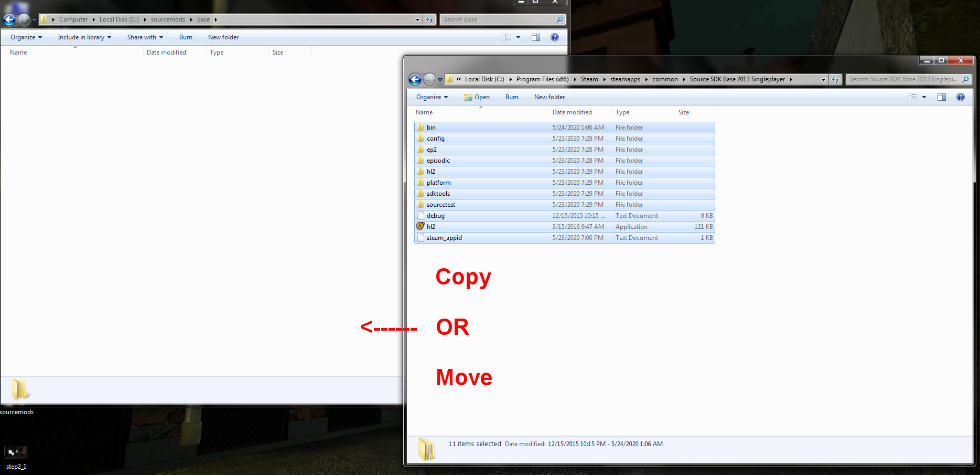Navigate to Computer in Base breadcrumb
The width and height of the screenshot is (980, 475).
[x=73, y=19]
